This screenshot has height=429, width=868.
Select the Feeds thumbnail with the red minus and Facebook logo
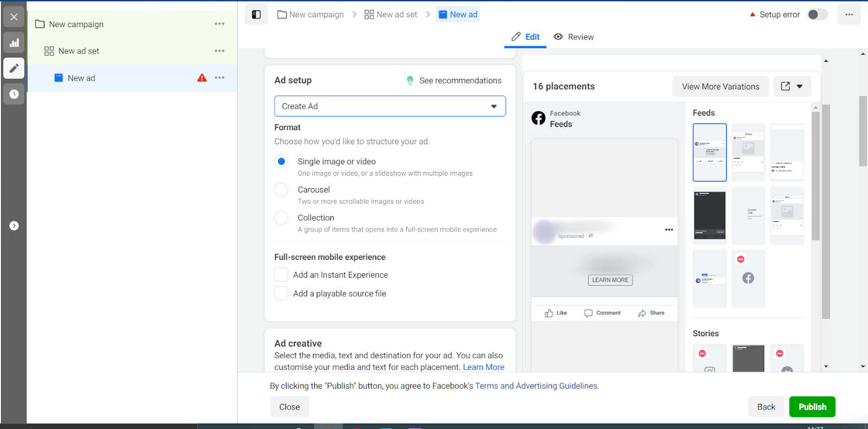tap(748, 279)
